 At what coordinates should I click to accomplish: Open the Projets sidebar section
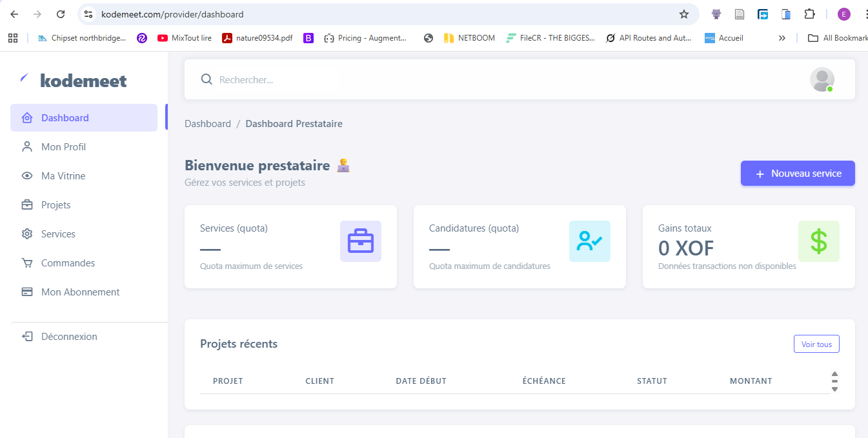[56, 205]
